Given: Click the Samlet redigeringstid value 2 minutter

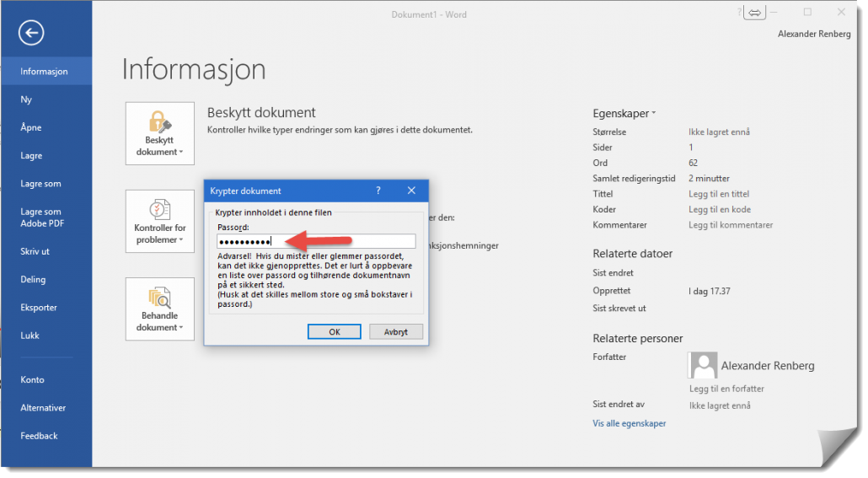Looking at the screenshot, I should (709, 179).
